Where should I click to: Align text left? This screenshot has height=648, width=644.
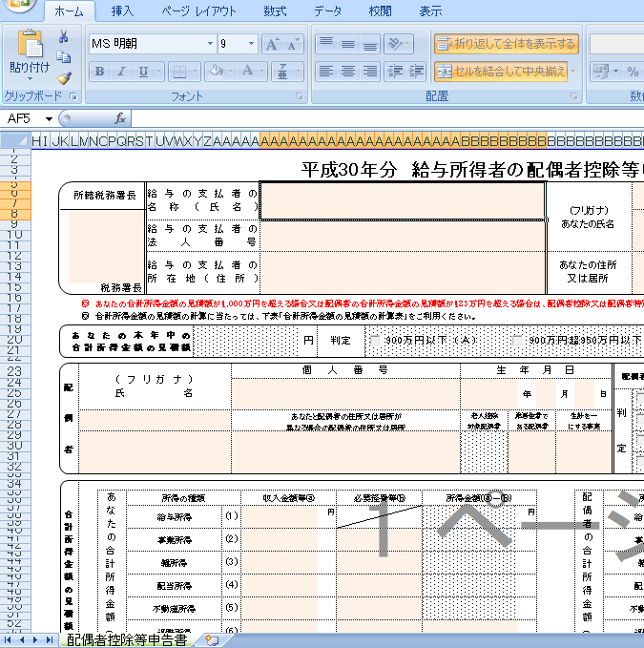[x=326, y=72]
